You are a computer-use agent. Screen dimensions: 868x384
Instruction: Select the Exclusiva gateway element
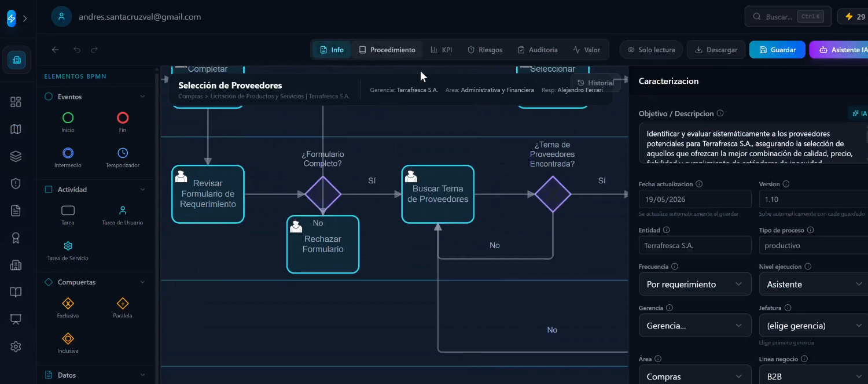tap(68, 308)
